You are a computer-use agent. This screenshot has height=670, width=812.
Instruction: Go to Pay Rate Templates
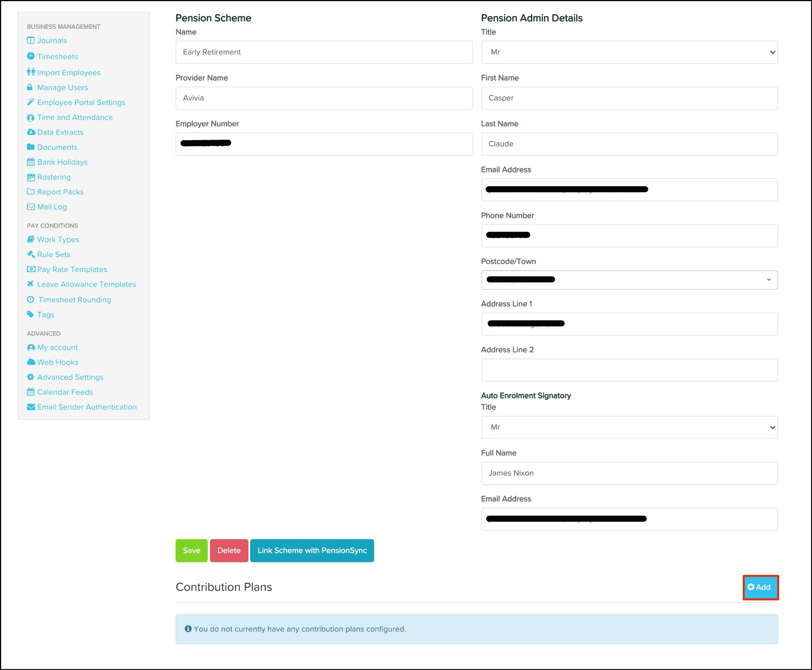tap(72, 269)
